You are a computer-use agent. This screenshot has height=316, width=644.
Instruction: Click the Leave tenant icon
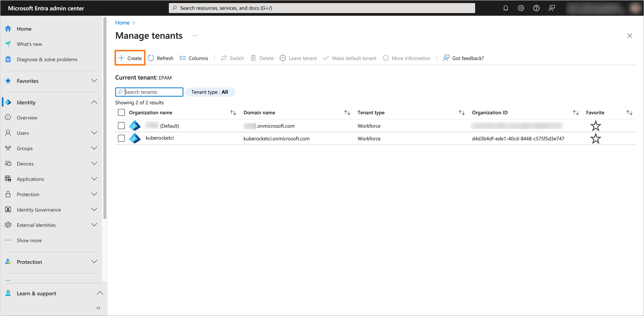(283, 58)
